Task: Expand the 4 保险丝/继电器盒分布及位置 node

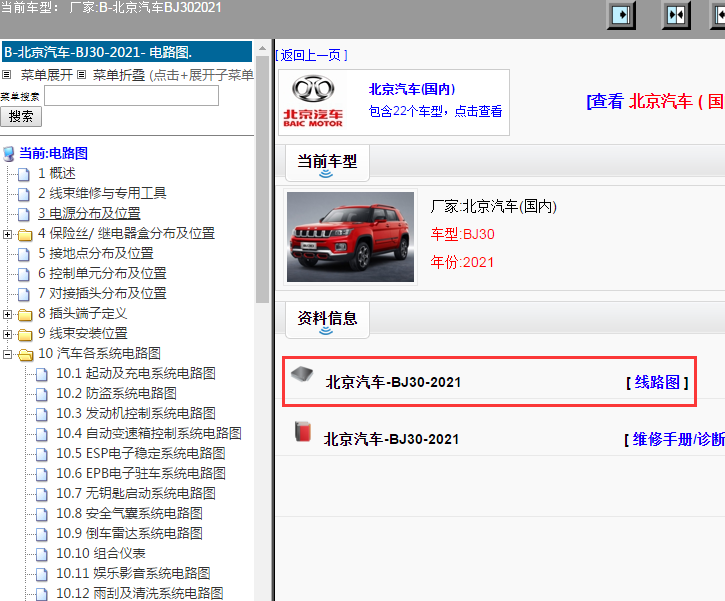Action: tap(7, 234)
